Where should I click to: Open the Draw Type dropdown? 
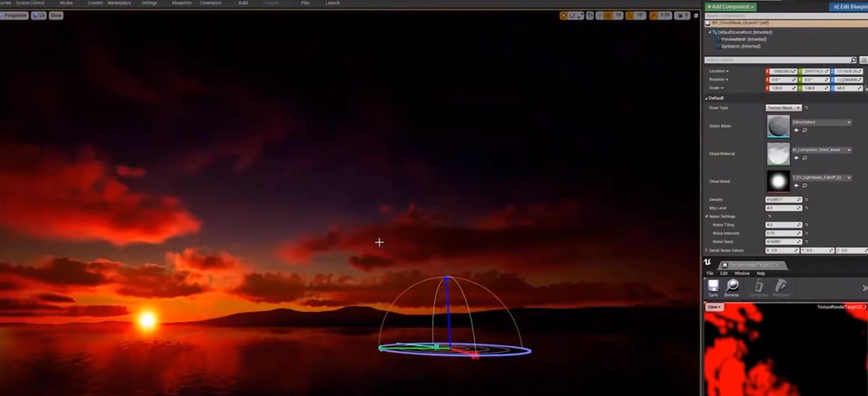click(783, 108)
